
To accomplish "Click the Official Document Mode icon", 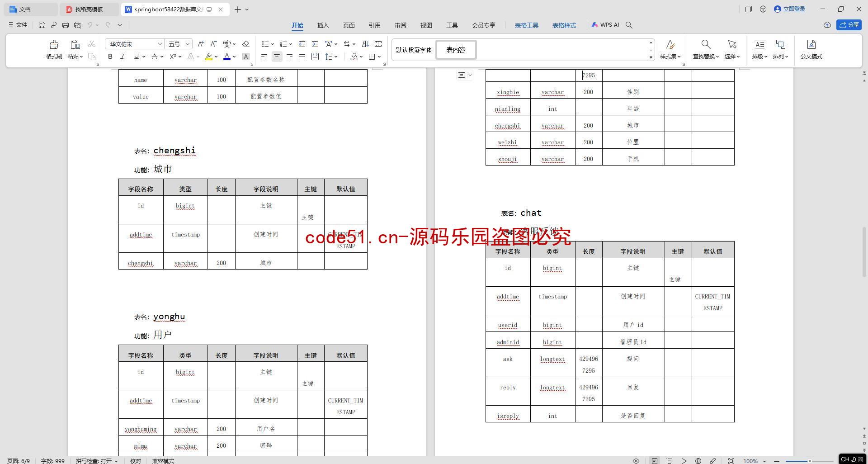I will click(811, 44).
